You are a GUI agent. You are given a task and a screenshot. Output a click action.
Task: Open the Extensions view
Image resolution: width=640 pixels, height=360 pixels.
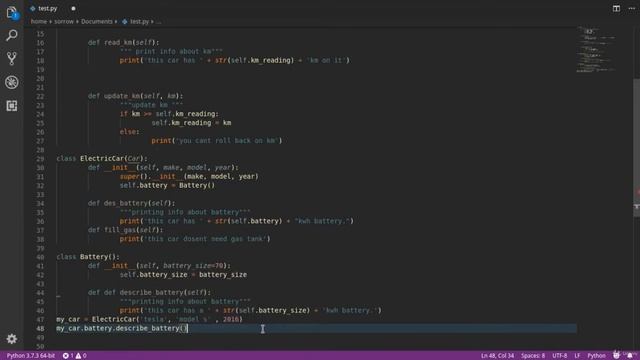(x=11, y=106)
